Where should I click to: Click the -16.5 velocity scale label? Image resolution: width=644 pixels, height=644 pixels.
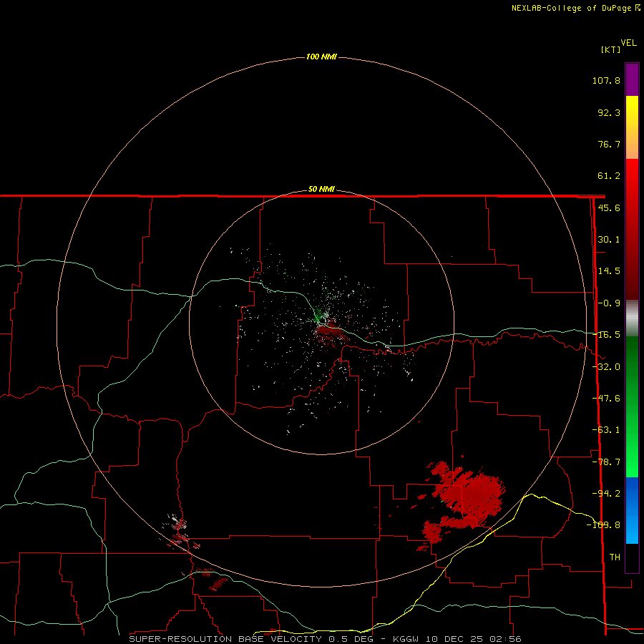point(607,335)
